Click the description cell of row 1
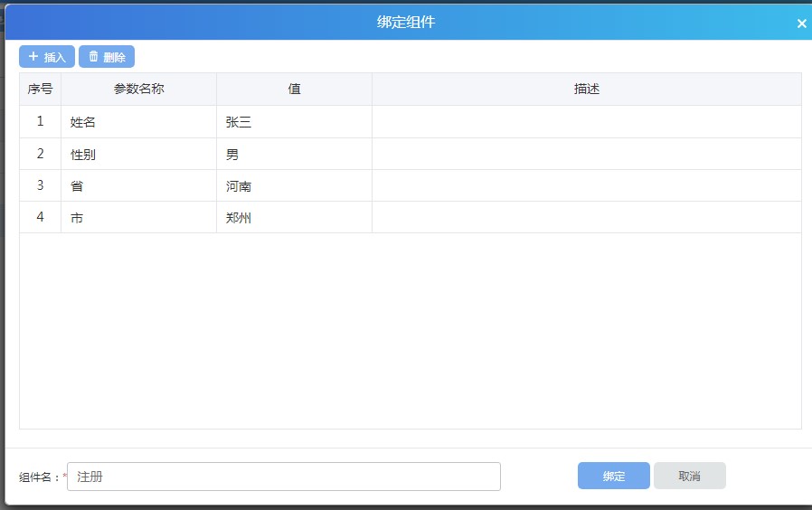This screenshot has width=812, height=510. click(x=586, y=122)
